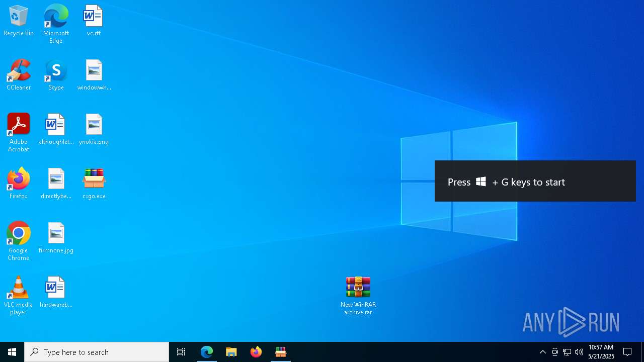Open Microsoft Edge from the taskbar
Screen dimensions: 644x362
pyautogui.click(x=207, y=352)
